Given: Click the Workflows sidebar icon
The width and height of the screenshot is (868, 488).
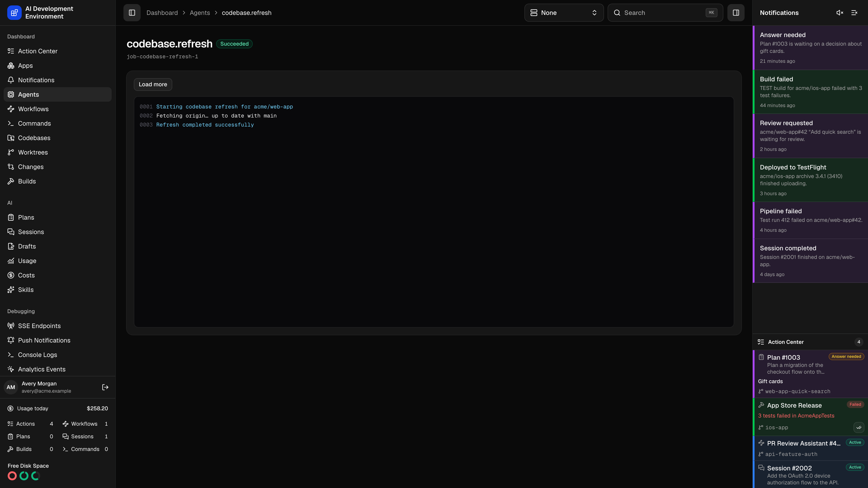Looking at the screenshot, I should pos(11,109).
